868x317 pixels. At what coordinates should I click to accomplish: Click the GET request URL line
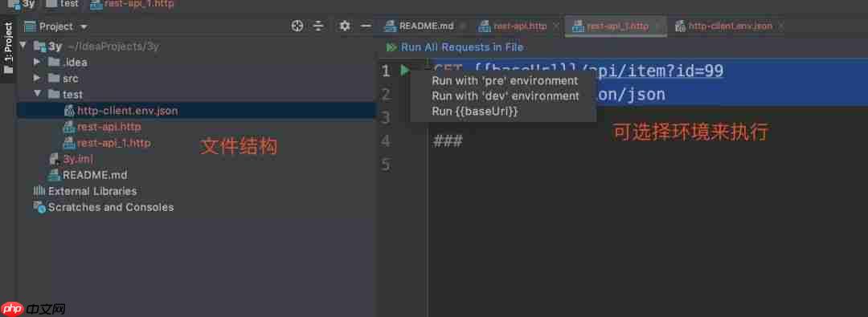579,71
